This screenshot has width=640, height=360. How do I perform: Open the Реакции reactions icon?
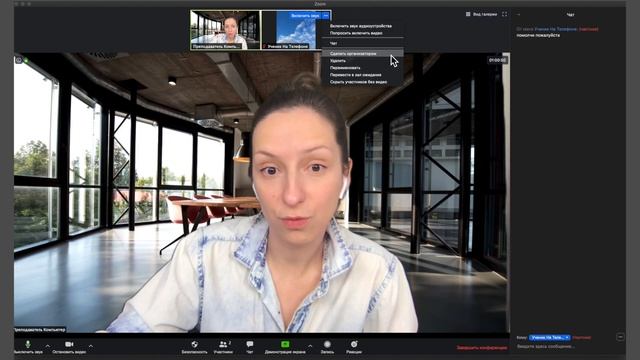pyautogui.click(x=354, y=347)
